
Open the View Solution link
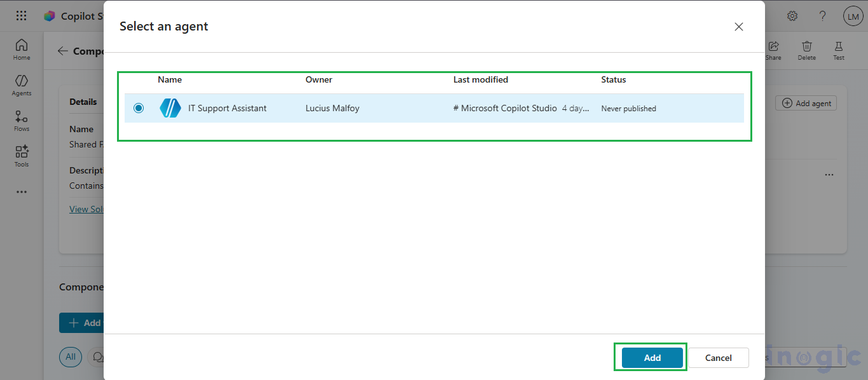pos(87,208)
